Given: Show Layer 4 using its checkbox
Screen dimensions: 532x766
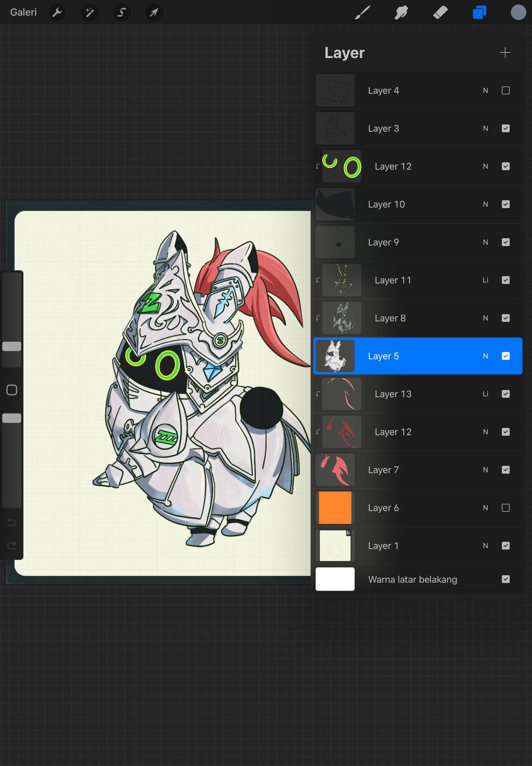Looking at the screenshot, I should coord(506,90).
